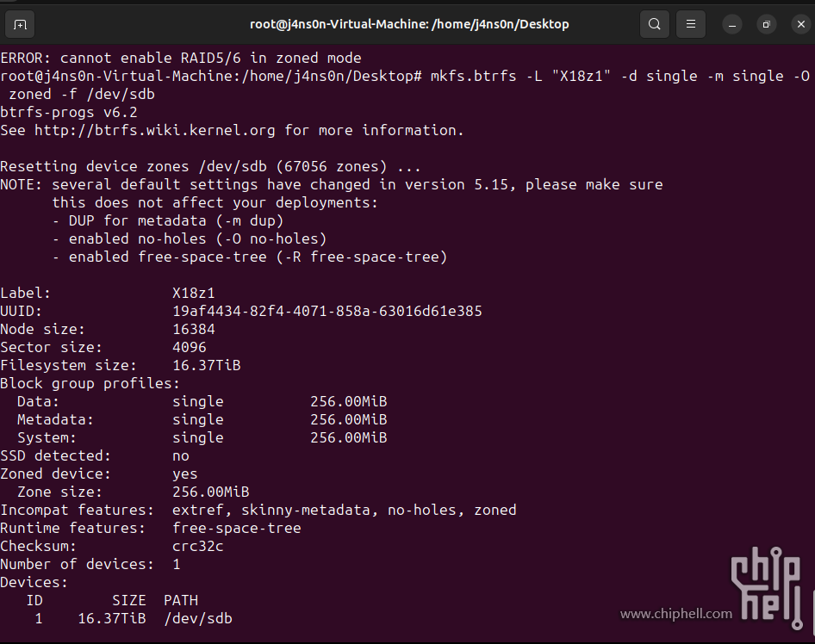Viewport: 815px width, 644px height.
Task: Click the NOTE about version 5.15
Action: [332, 185]
